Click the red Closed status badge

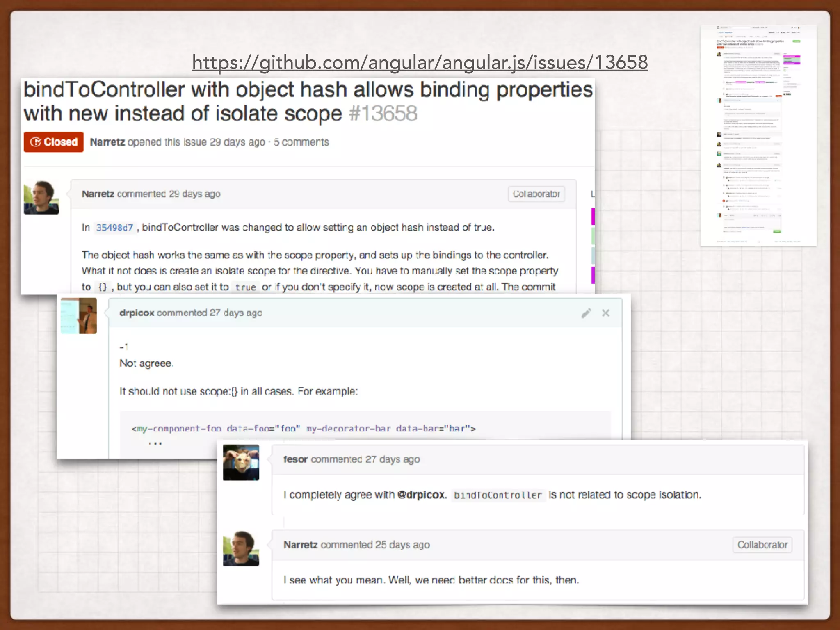click(54, 142)
